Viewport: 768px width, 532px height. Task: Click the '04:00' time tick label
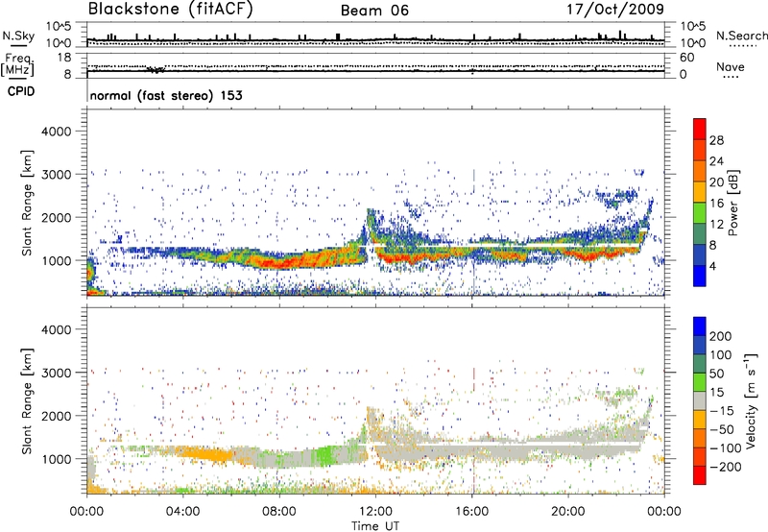click(x=183, y=512)
